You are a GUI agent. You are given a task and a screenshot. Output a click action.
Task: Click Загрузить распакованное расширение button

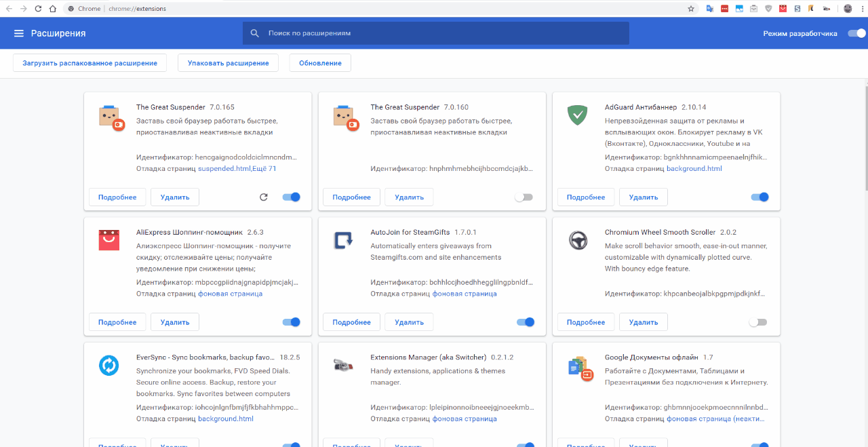[x=90, y=63]
